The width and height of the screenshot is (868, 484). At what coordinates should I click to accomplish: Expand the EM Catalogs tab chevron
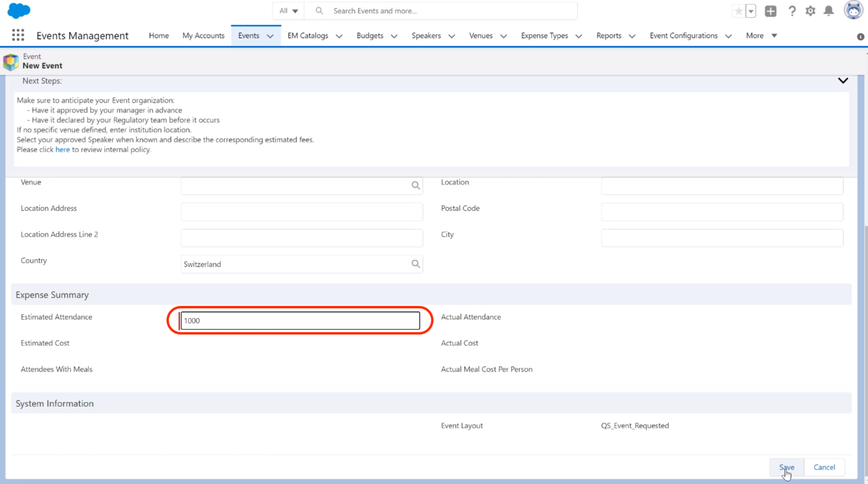(339, 36)
